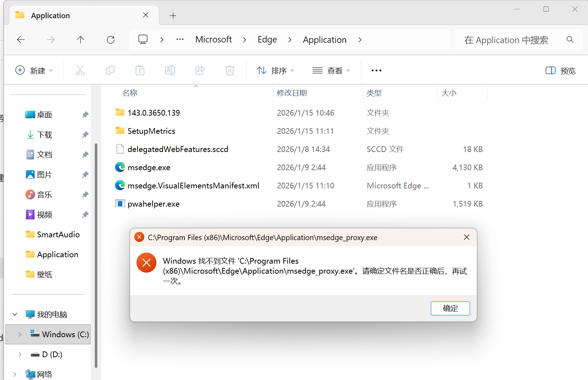This screenshot has width=588, height=380.
Task: Close the msedge_proxy.exe error dialog
Action: pos(466,237)
